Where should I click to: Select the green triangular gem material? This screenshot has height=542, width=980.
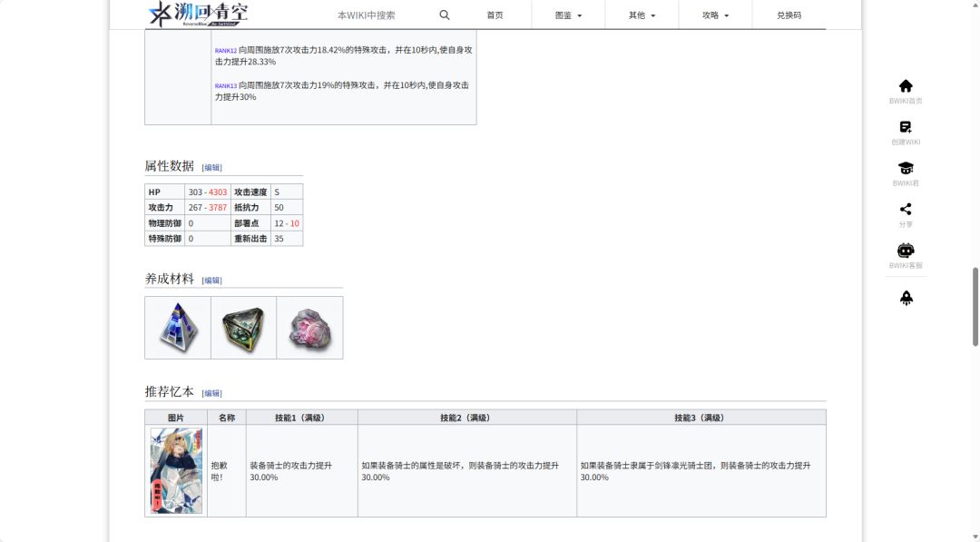tap(244, 329)
